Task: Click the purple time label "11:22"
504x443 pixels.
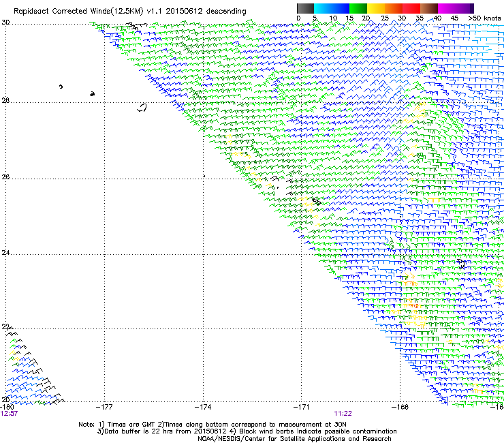Action: point(343,414)
